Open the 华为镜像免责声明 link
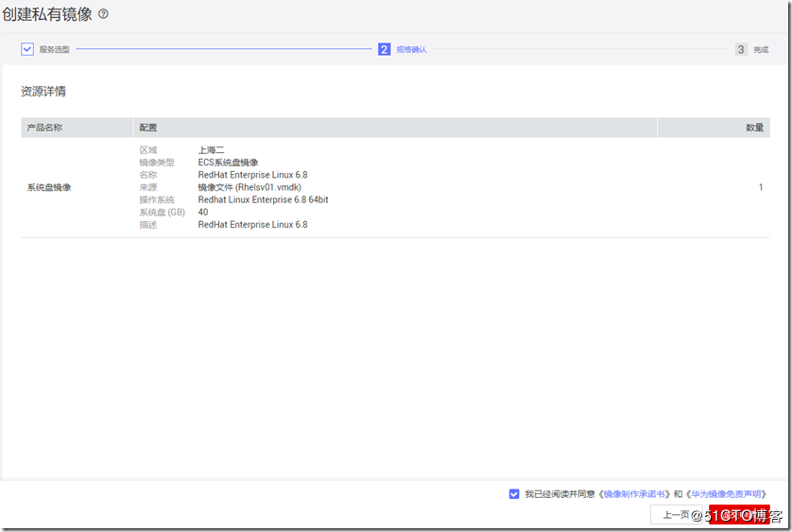The height and width of the screenshot is (532, 792). click(726, 493)
